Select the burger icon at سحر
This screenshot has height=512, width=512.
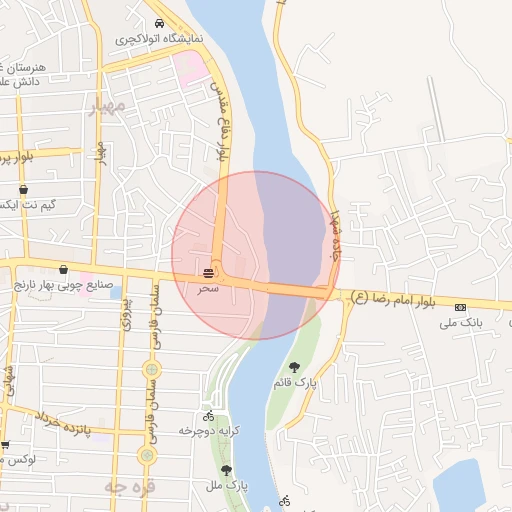point(208,273)
